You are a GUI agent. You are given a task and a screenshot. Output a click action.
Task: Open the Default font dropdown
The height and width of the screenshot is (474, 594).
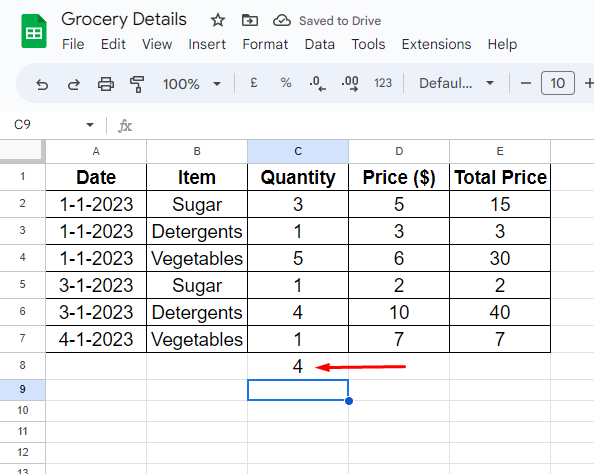(456, 83)
